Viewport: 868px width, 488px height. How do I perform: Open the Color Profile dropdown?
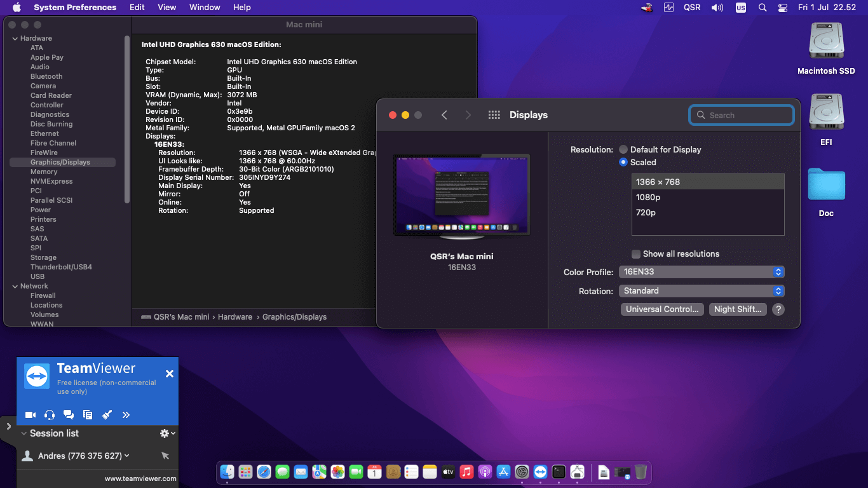(x=702, y=272)
